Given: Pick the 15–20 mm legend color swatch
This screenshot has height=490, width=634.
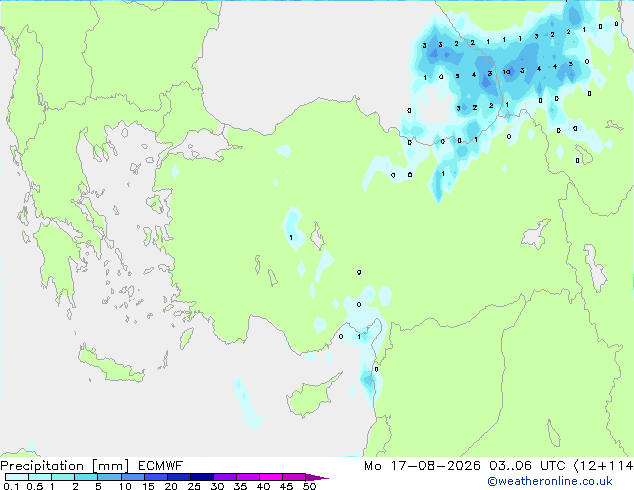Looking at the screenshot, I should click(155, 477).
